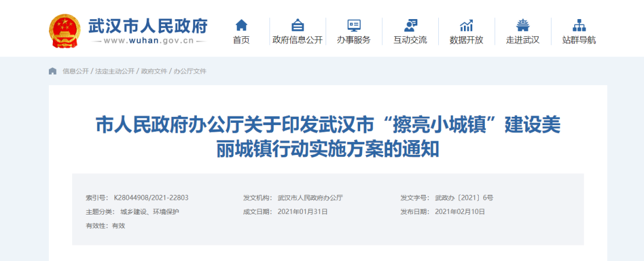Image resolution: width=644 pixels, height=261 pixels.
Task: Click the breadcrumb home icon
Action: 52,72
